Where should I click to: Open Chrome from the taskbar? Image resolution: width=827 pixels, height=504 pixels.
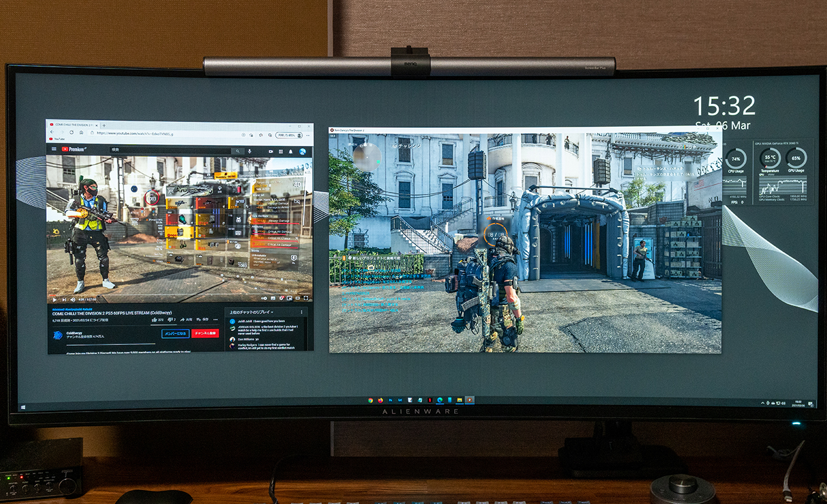[x=371, y=401]
